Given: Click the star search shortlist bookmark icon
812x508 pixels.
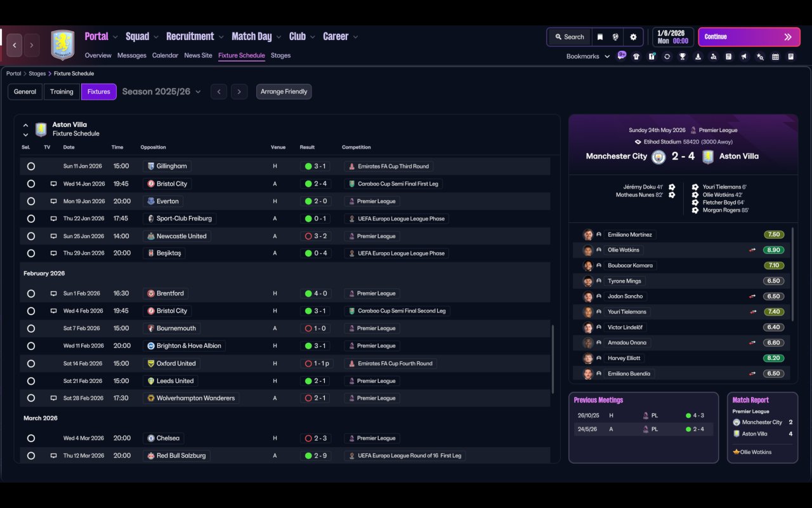Looking at the screenshot, I should pos(760,57).
